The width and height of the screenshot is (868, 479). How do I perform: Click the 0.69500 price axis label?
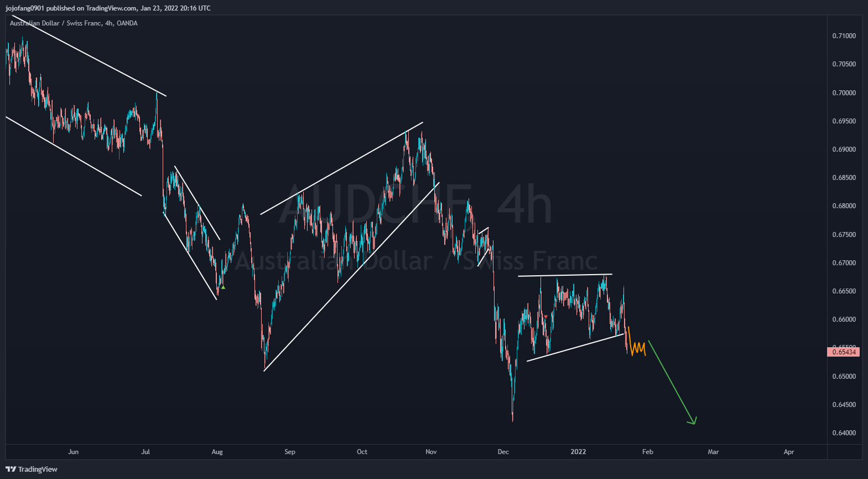point(844,121)
